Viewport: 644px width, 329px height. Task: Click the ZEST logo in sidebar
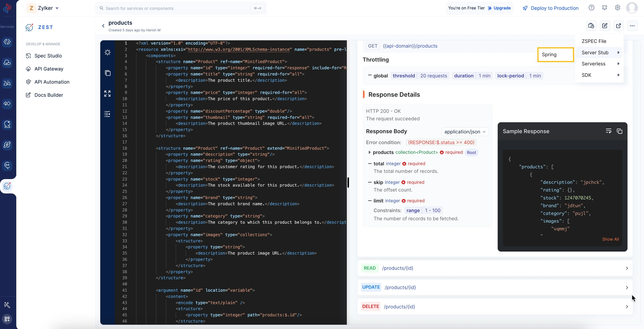tap(39, 27)
